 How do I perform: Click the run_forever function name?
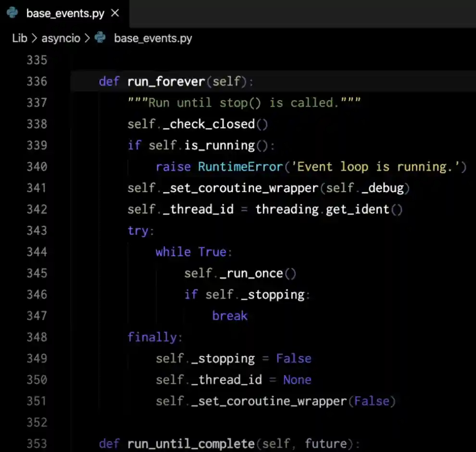(166, 81)
